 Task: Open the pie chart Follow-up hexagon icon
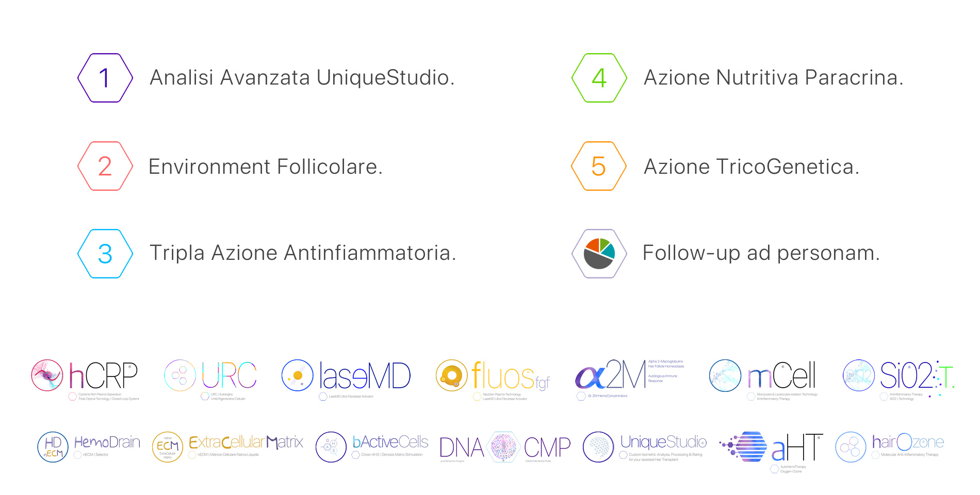click(x=599, y=254)
